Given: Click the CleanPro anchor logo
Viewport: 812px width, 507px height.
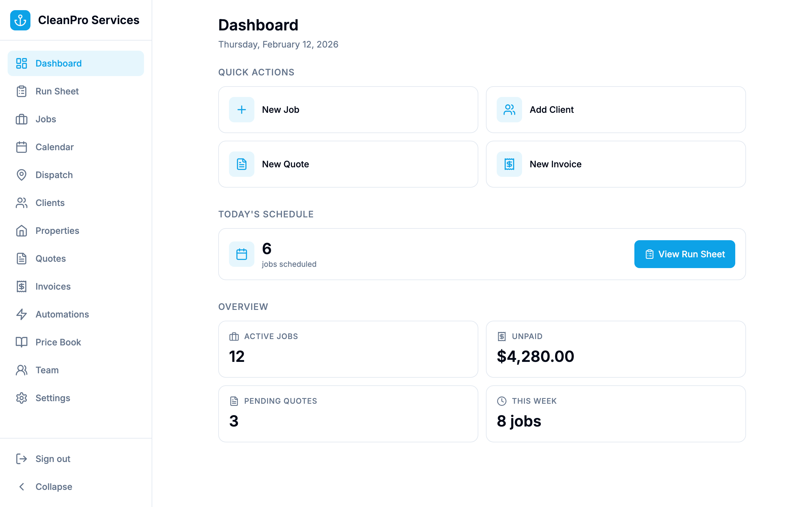Looking at the screenshot, I should [20, 20].
